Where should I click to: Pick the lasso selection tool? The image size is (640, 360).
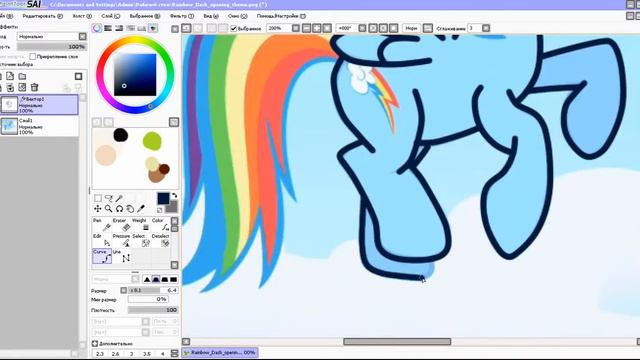(109, 198)
